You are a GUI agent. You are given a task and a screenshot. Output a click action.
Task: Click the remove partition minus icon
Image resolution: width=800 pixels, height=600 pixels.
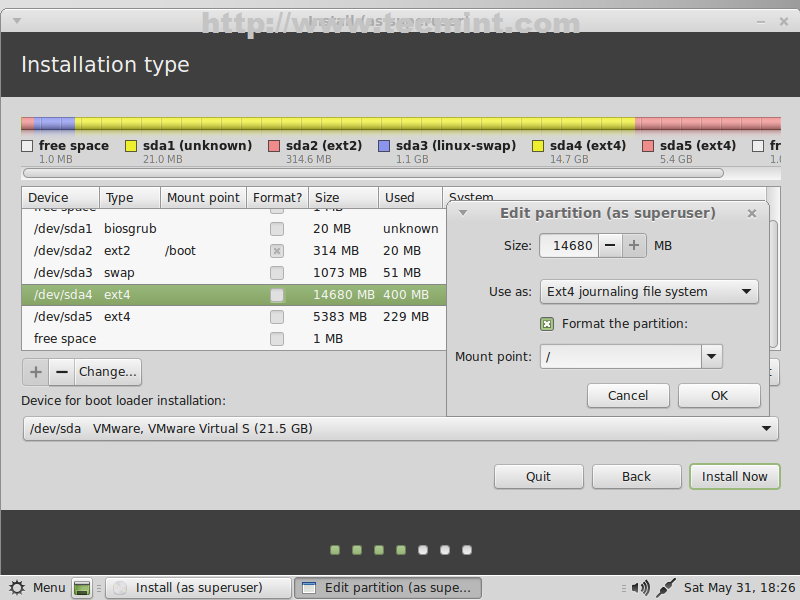(61, 372)
